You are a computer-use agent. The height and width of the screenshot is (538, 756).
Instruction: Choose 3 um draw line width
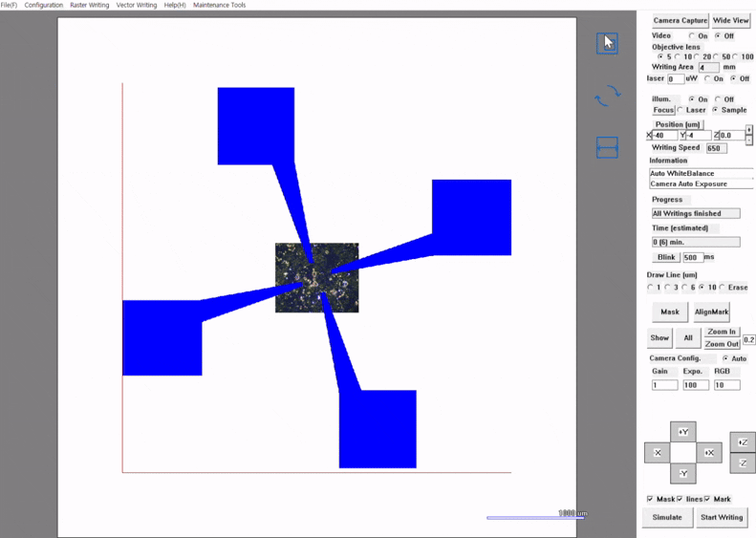pyautogui.click(x=668, y=288)
